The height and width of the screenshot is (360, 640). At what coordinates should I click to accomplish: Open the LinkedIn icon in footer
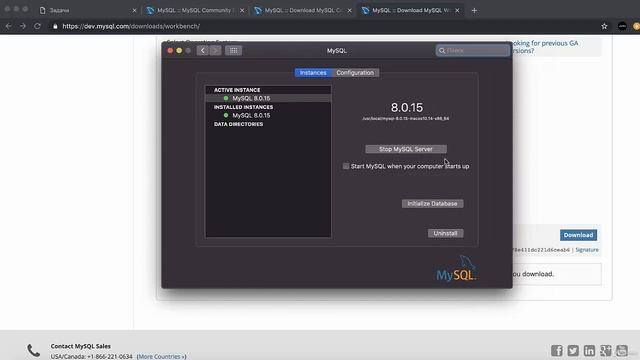[589, 351]
